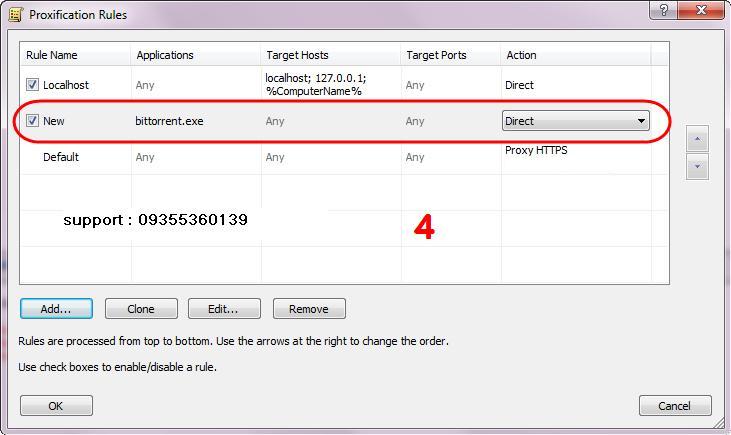Click bittorrent.exe in Applications column
The image size is (731, 435).
point(169,121)
